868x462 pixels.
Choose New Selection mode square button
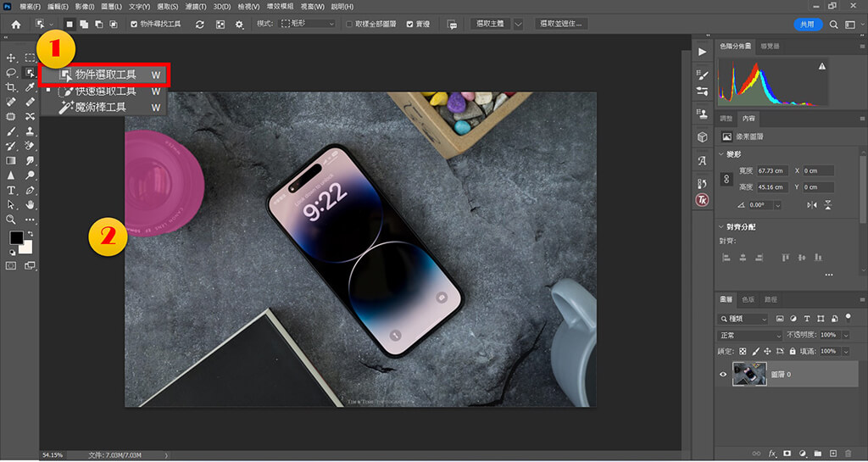tap(70, 25)
